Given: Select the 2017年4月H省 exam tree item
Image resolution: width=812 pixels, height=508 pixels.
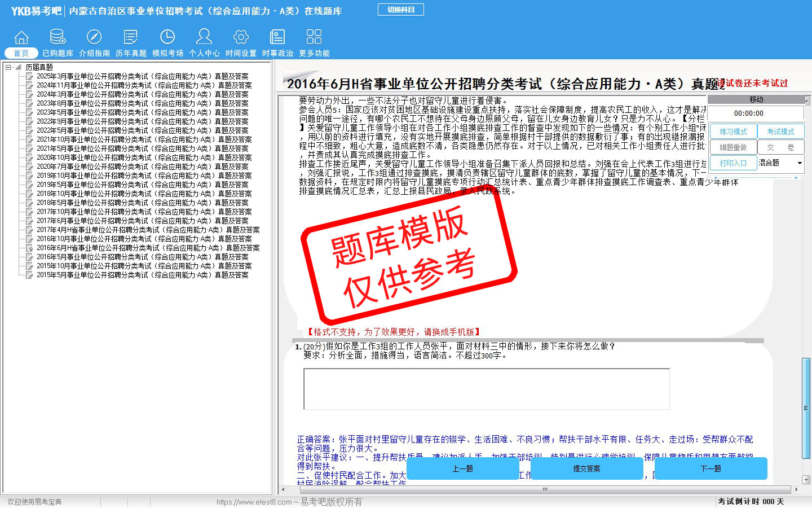Looking at the screenshot, I should [x=148, y=230].
